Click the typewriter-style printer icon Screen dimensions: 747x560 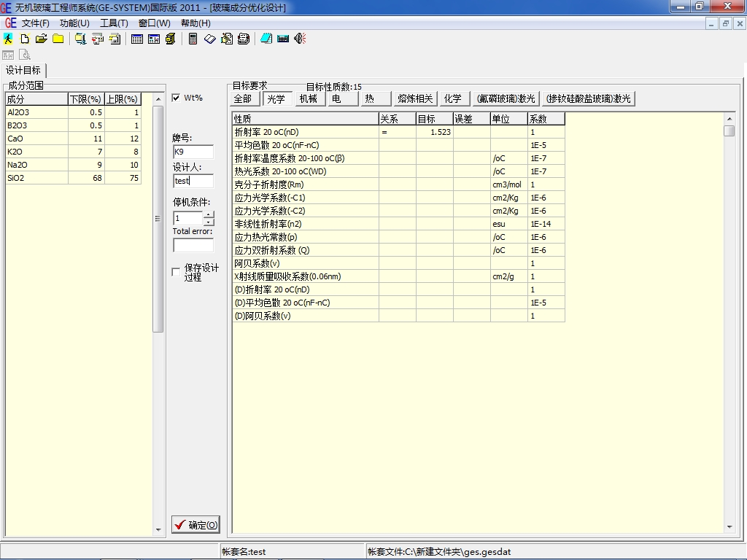pos(244,39)
